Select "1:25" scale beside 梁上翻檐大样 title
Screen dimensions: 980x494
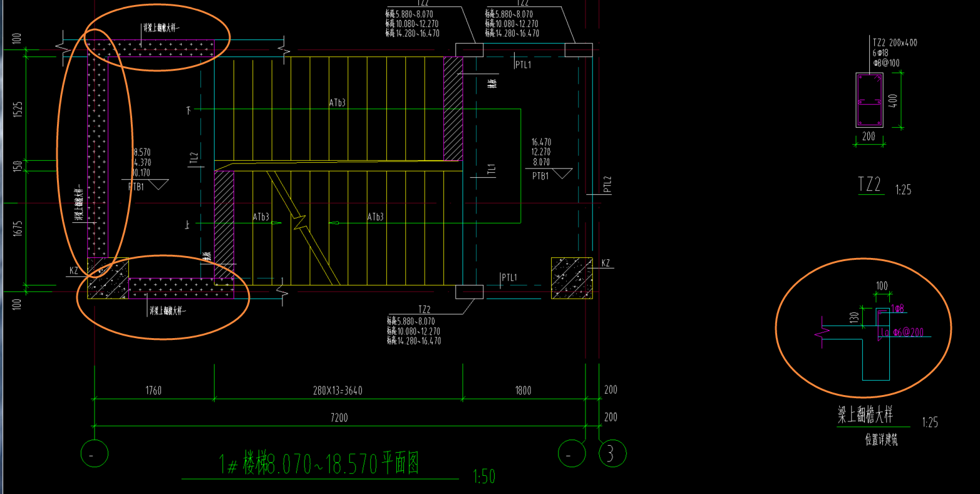(930, 423)
